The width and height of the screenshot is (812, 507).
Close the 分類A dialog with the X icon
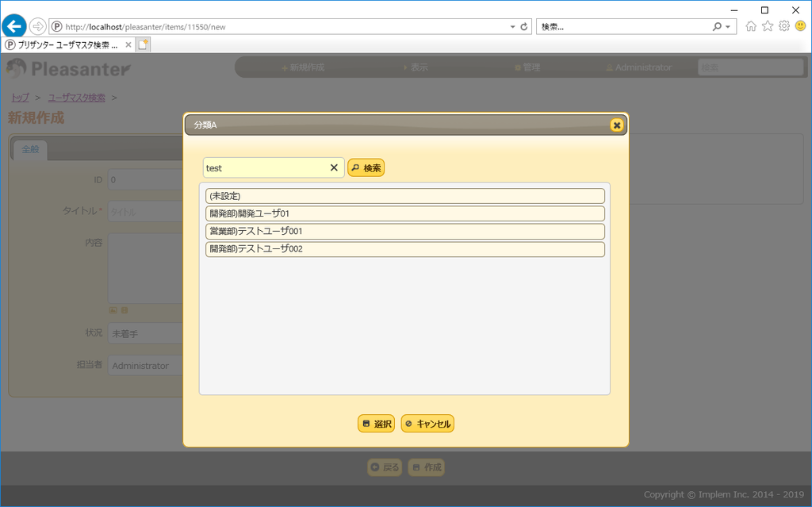pos(616,125)
